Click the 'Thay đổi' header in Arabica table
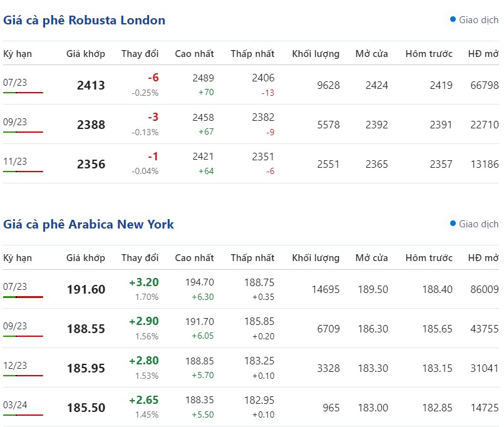The height and width of the screenshot is (427, 504). point(140,258)
